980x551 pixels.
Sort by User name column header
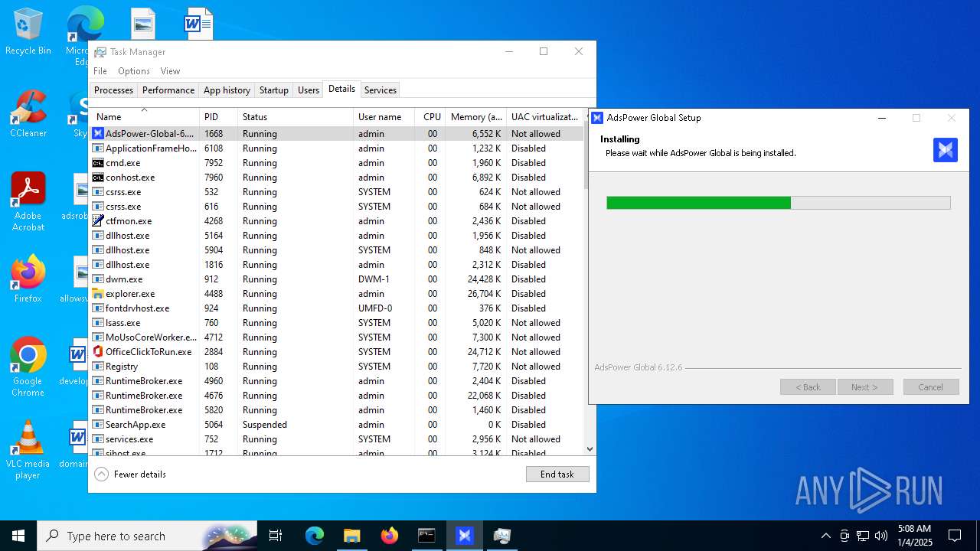384,117
